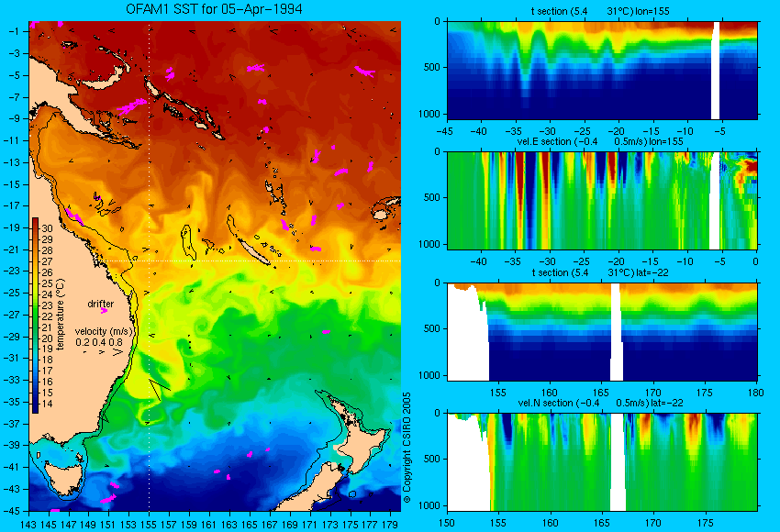
Task: Click the title 'OFAM1 SST for 05-Apr-1994'
Action: (x=214, y=9)
